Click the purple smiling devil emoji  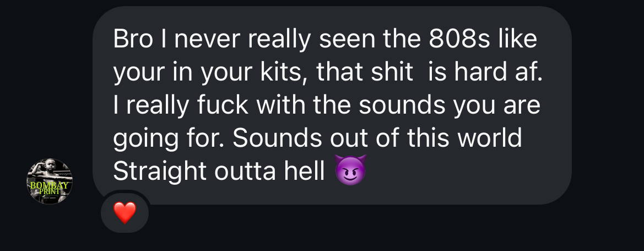pyautogui.click(x=350, y=170)
